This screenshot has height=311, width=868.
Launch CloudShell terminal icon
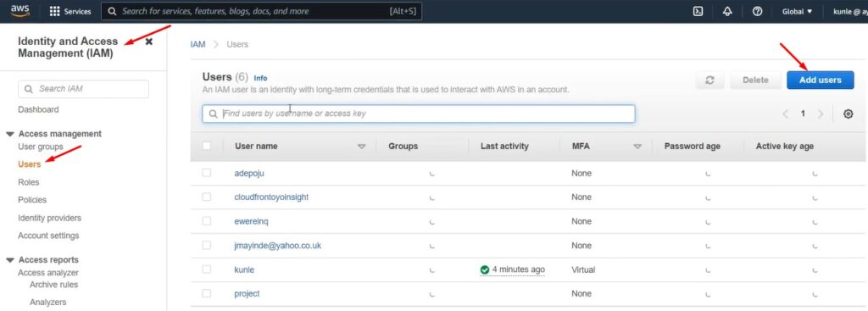point(698,11)
